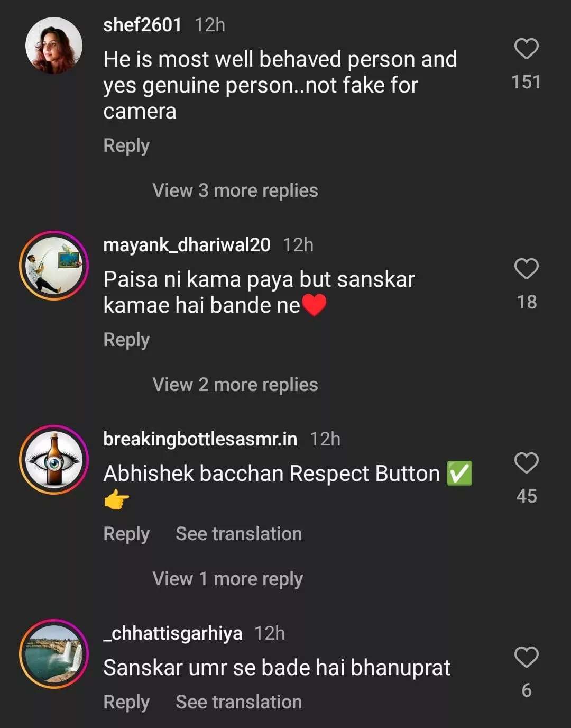See translation of Sanskar umr comment
This screenshot has width=571, height=728.
pyautogui.click(x=238, y=702)
